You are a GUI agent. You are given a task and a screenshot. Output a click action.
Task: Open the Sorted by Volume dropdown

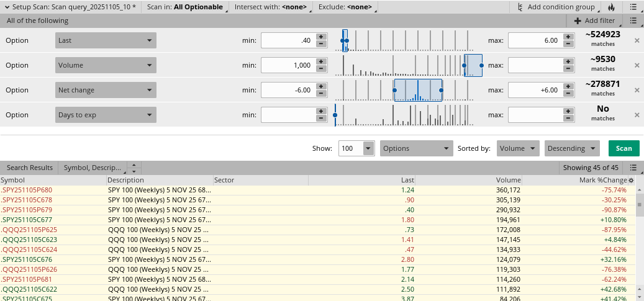pos(519,148)
